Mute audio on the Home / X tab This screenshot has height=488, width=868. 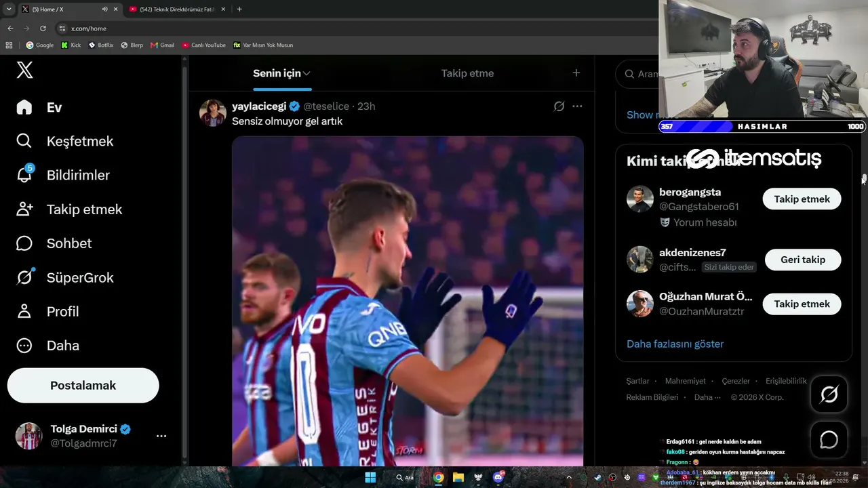point(104,9)
